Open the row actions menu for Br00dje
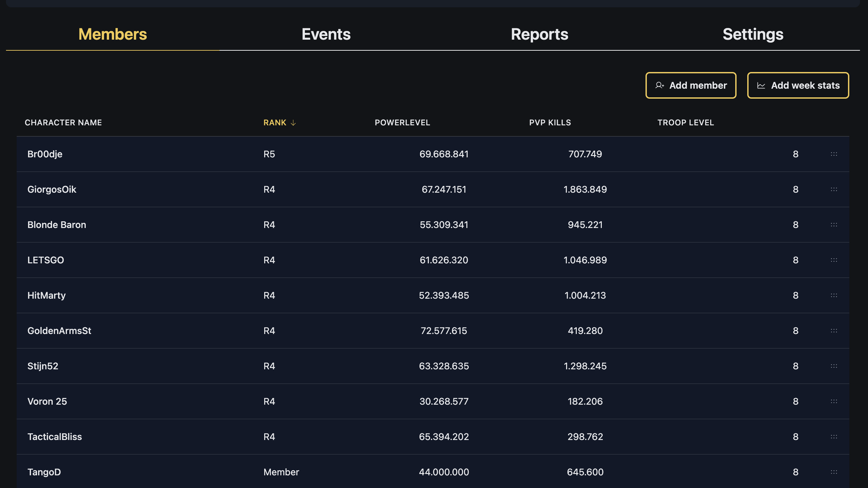The image size is (868, 488). coord(834,154)
